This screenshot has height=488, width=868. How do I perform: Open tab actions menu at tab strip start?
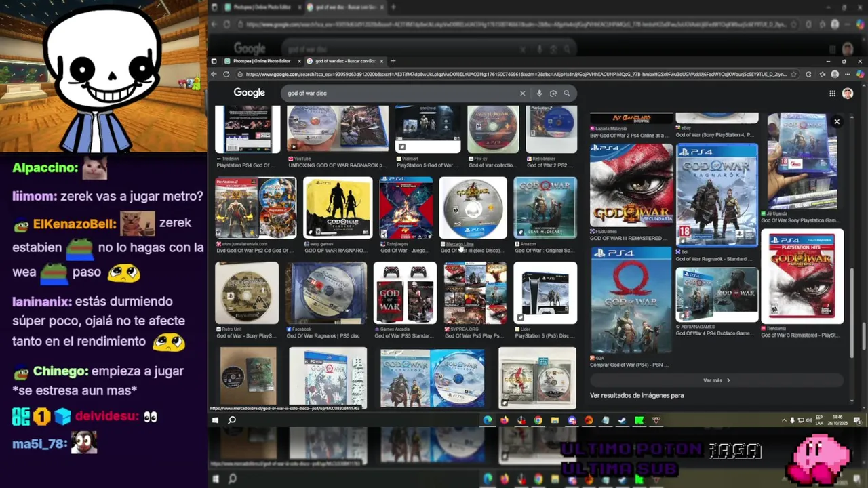coord(214,61)
